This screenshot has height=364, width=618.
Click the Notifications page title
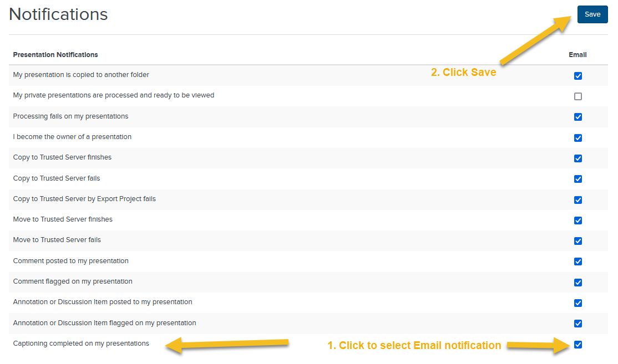click(58, 14)
